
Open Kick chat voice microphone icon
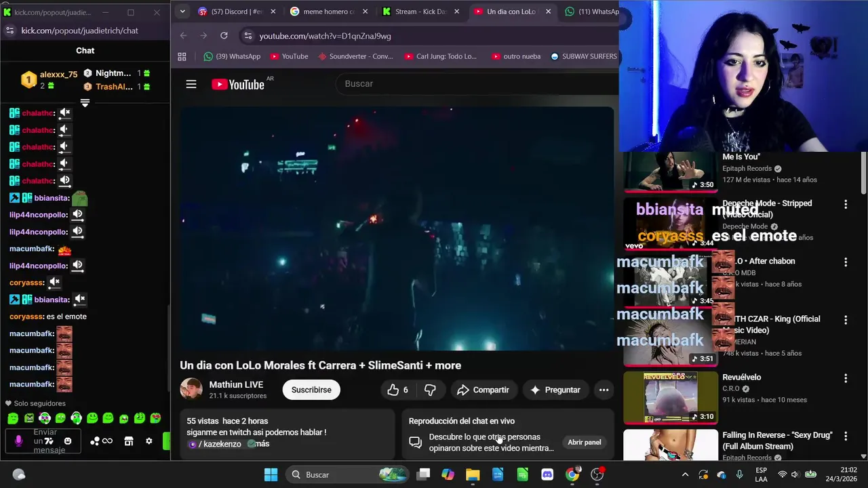[18, 441]
